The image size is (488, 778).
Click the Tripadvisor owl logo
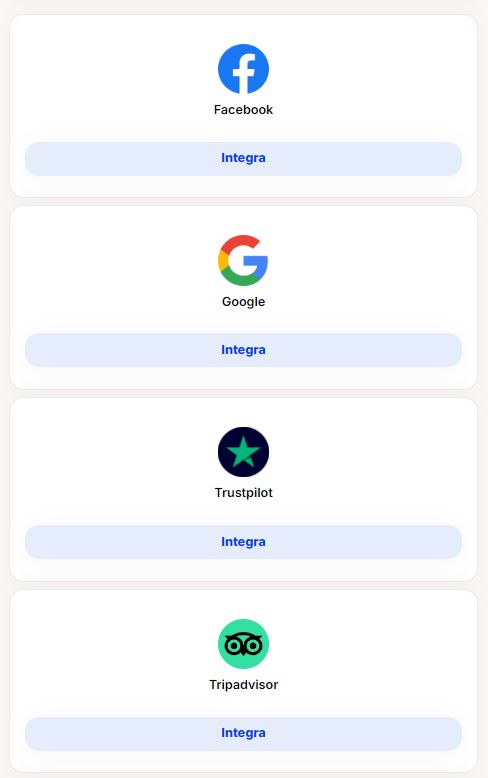point(244,644)
